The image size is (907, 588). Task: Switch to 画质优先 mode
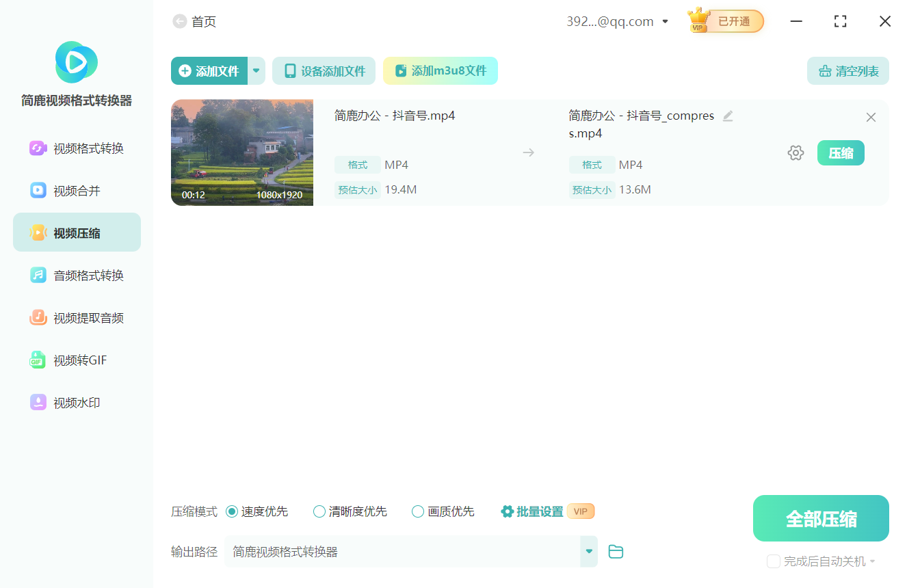click(x=417, y=511)
